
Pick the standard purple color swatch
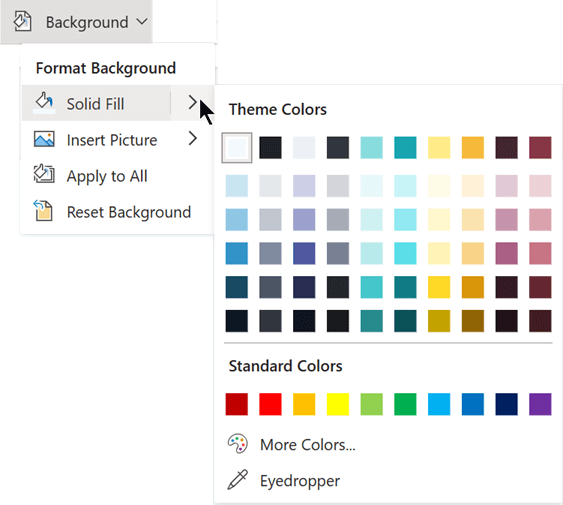pyautogui.click(x=540, y=404)
